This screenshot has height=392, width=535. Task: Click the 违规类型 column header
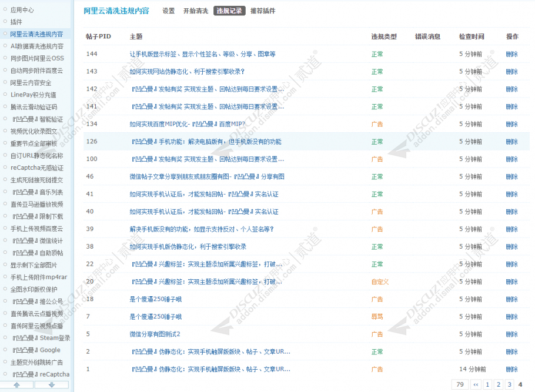click(384, 36)
